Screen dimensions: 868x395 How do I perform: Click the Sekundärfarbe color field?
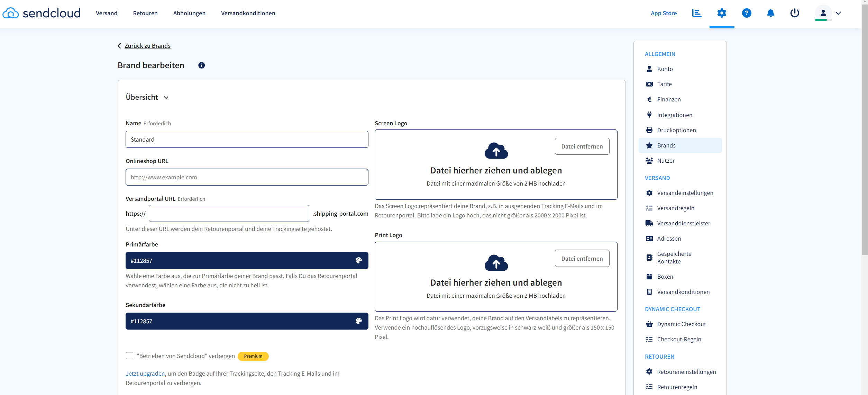(x=239, y=321)
